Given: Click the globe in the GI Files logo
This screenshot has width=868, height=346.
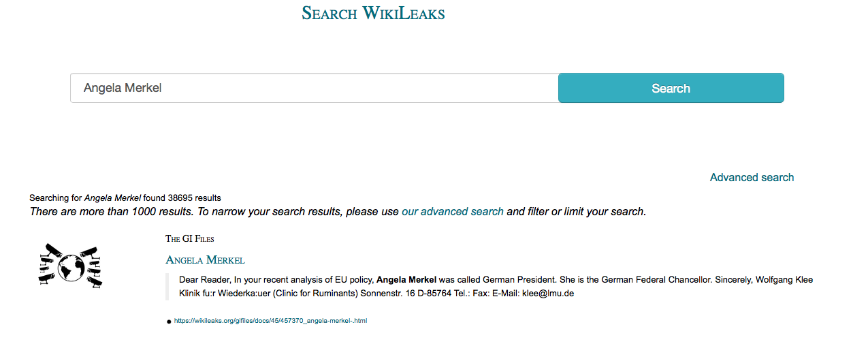Looking at the screenshot, I should (x=70, y=268).
